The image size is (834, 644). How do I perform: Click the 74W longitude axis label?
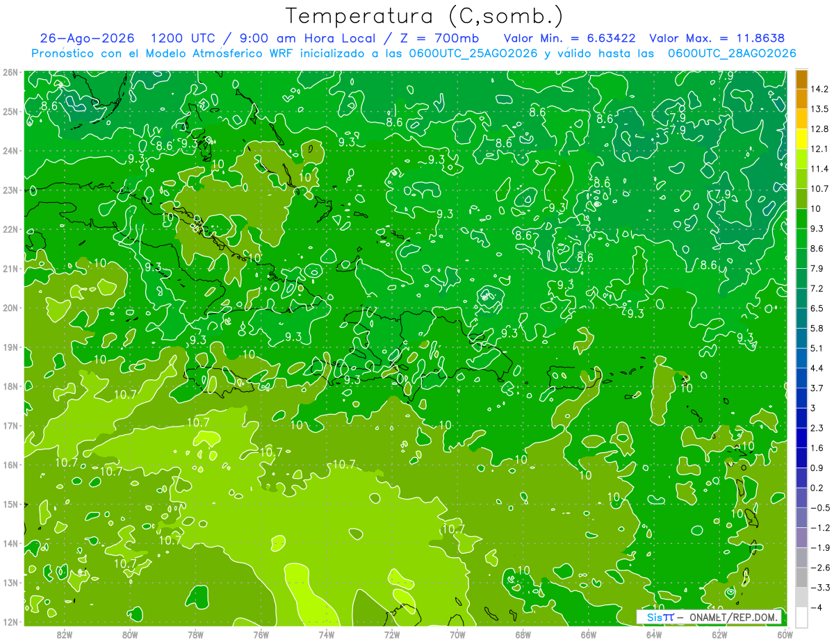tap(327, 634)
